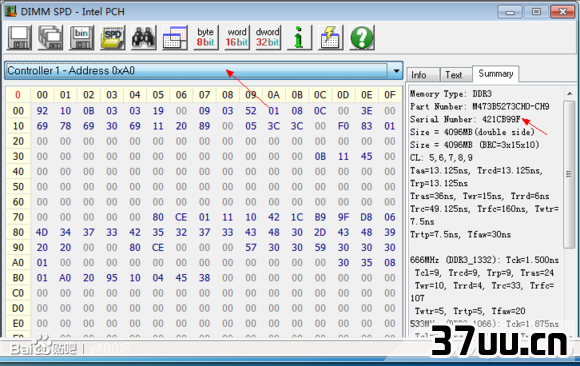Screen dimensions: 580x366
Task: Select byte 9F in row 70
Action: [343, 217]
